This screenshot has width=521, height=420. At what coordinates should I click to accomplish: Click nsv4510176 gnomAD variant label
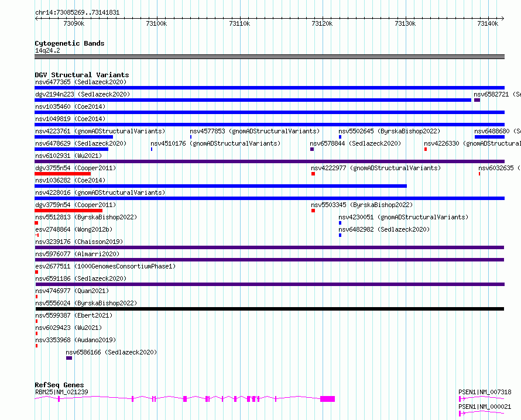pyautogui.click(x=215, y=143)
